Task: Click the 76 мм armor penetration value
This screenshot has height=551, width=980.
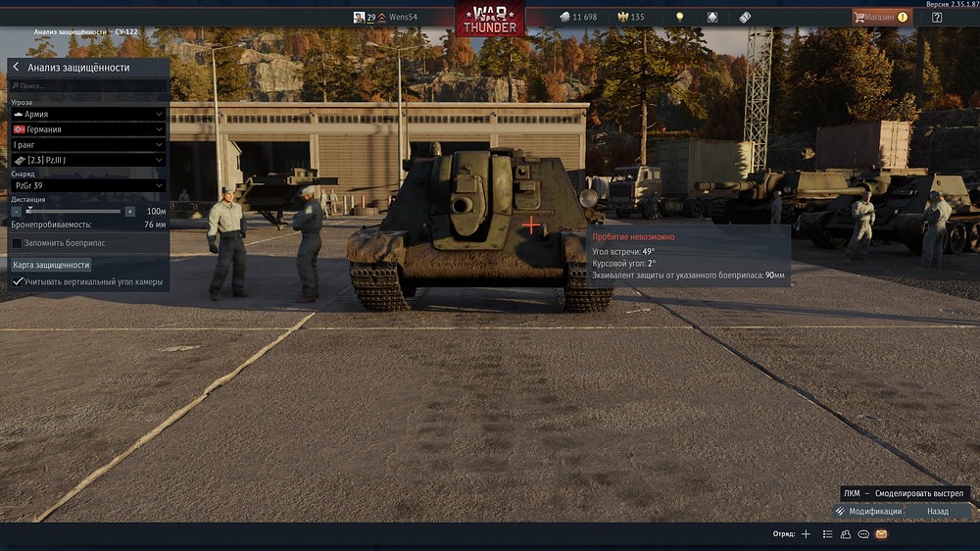Action: point(155,225)
